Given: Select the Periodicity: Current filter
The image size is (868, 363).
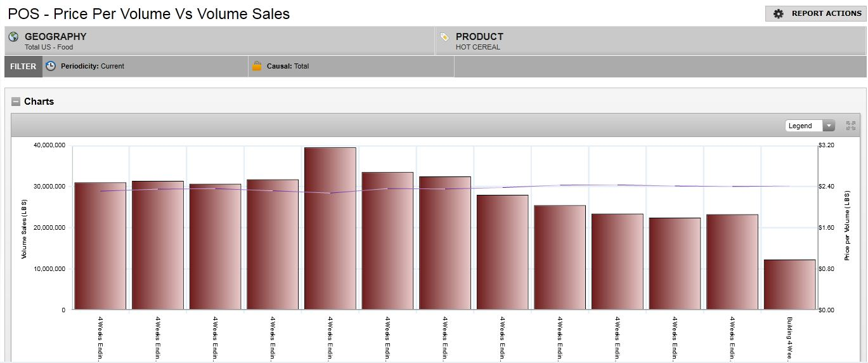Looking at the screenshot, I should click(93, 66).
